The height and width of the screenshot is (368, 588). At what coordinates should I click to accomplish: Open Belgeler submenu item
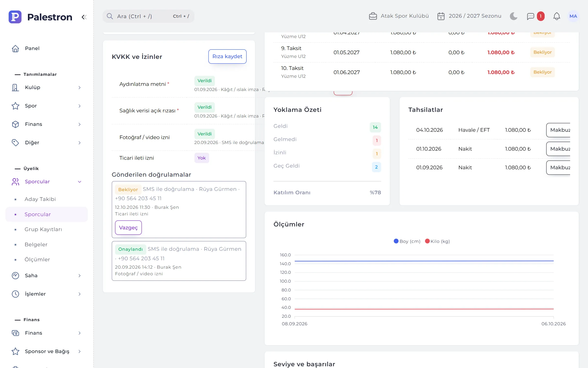(x=47, y=245)
